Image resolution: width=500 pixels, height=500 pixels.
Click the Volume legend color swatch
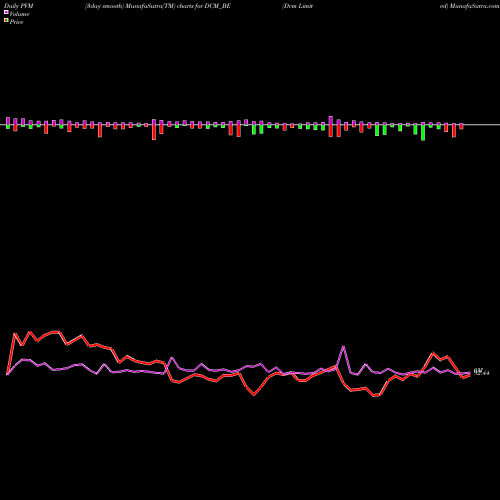pos(6,13)
